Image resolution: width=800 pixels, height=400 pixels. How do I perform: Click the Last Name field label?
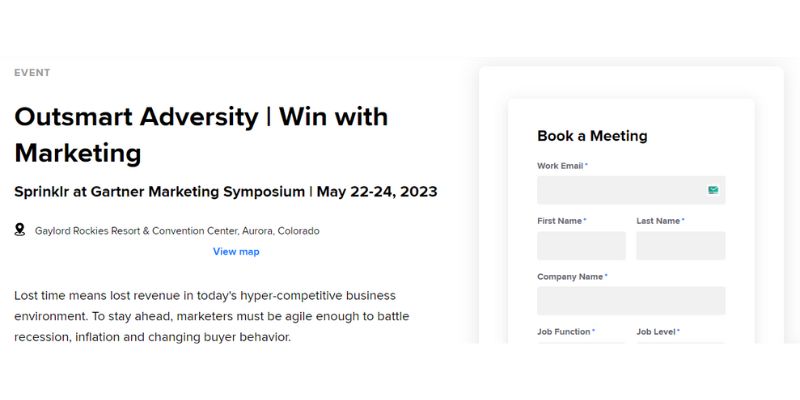click(x=658, y=221)
